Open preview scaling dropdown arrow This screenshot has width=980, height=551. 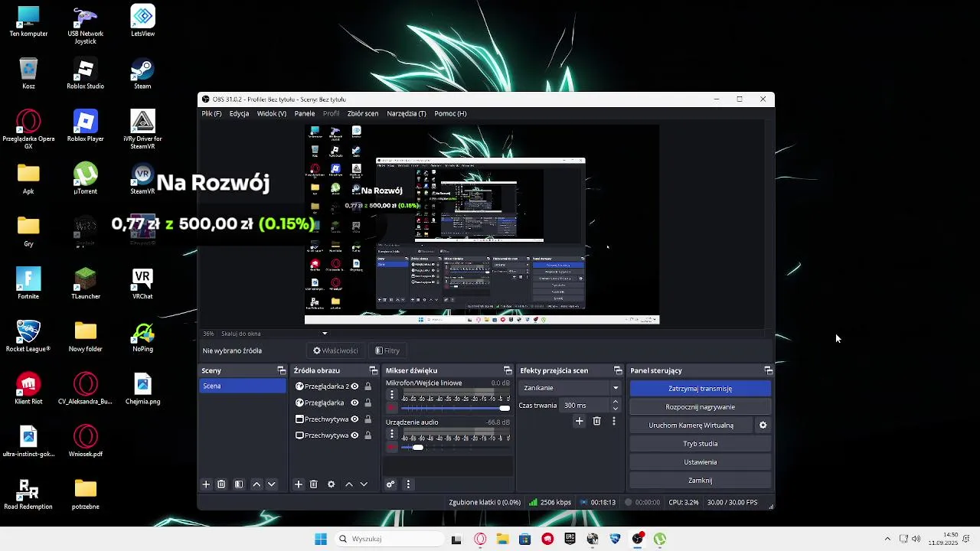(x=325, y=334)
